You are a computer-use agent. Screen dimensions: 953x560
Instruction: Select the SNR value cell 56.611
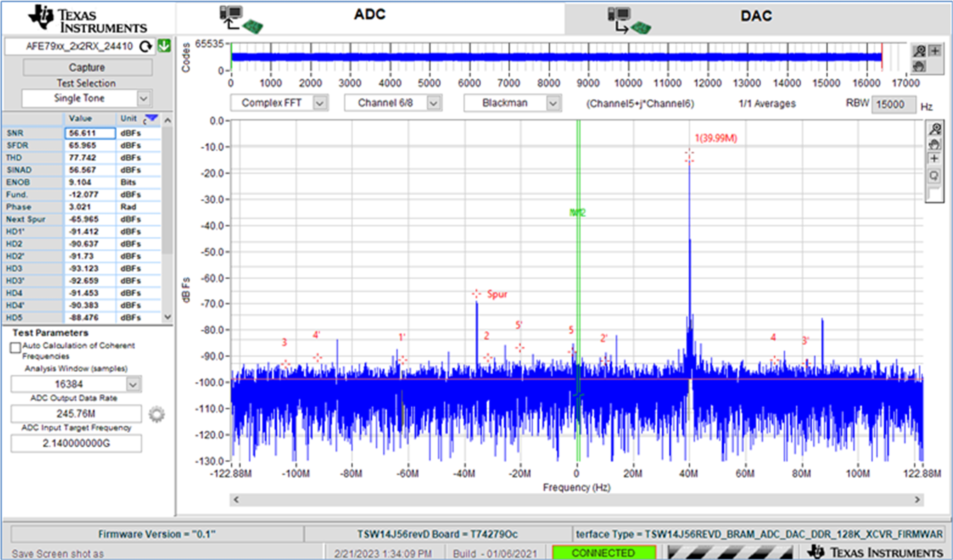point(90,133)
